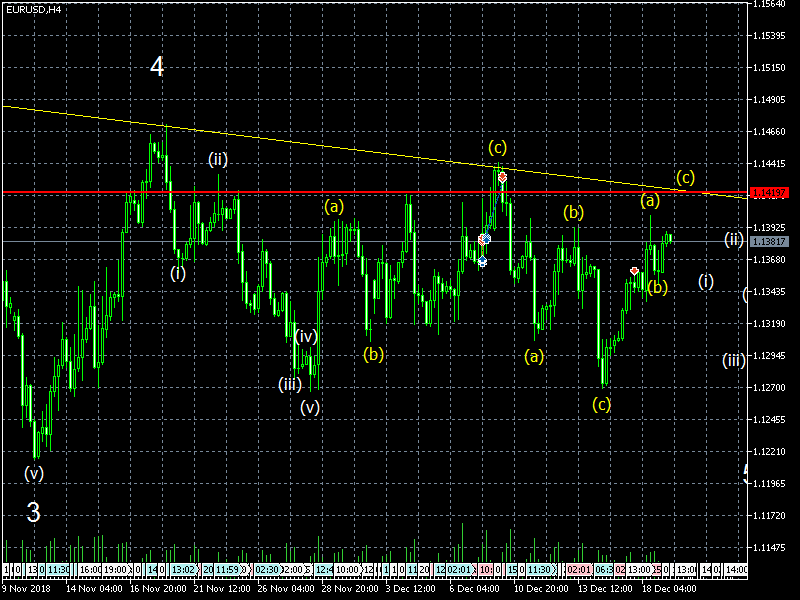Click the 1.15640 price axis label
This screenshot has width=800, height=600.
click(769, 4)
